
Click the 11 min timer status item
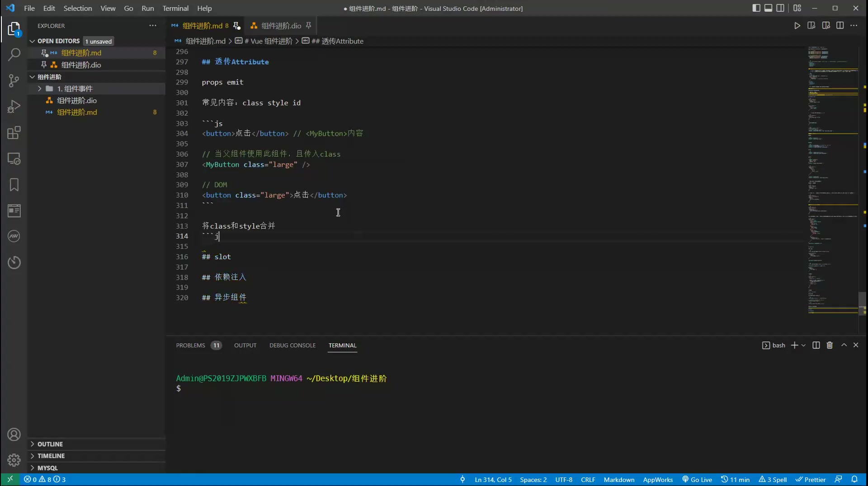pyautogui.click(x=735, y=479)
